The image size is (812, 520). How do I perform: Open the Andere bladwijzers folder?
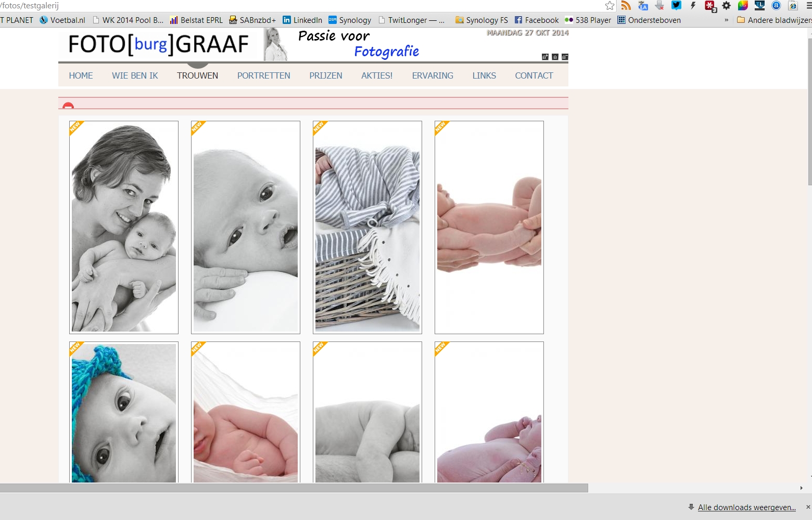[774, 20]
